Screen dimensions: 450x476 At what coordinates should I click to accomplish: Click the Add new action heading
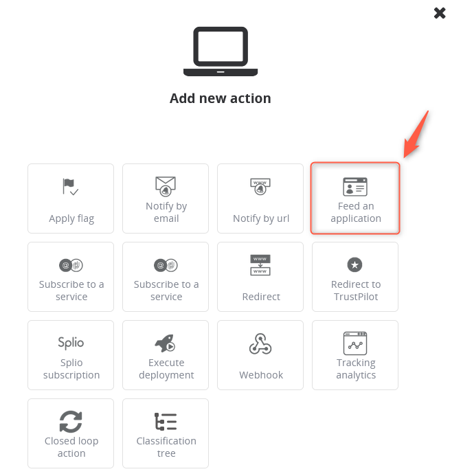pyautogui.click(x=220, y=98)
